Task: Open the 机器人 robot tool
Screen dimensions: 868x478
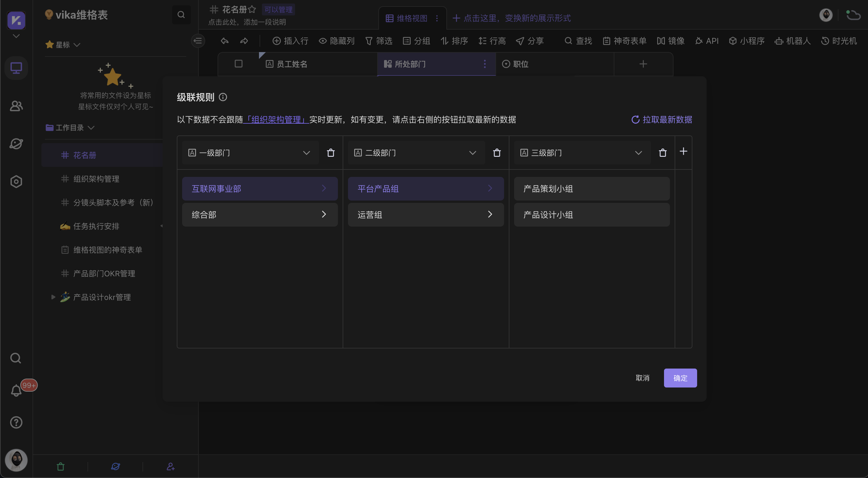Action: (793, 41)
